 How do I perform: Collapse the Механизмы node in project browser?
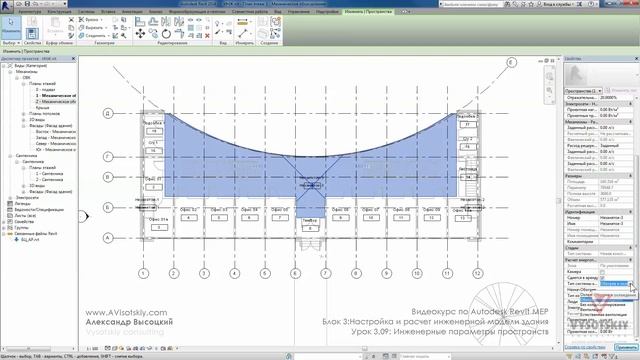pyautogui.click(x=11, y=71)
